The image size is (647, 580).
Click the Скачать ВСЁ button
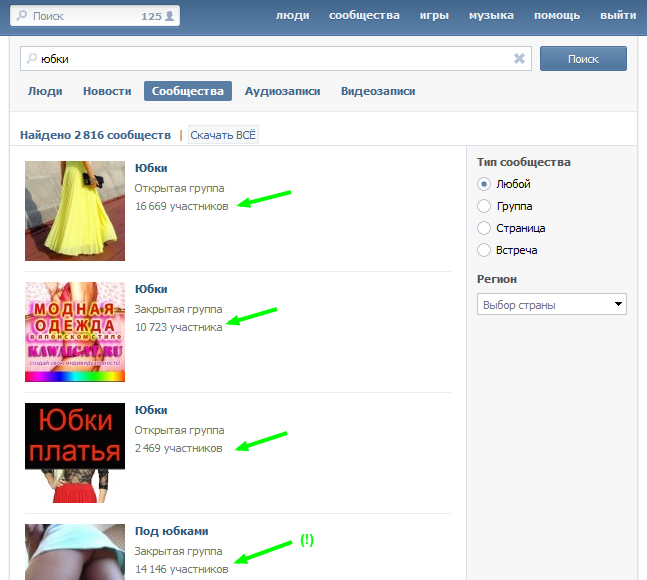point(223,135)
